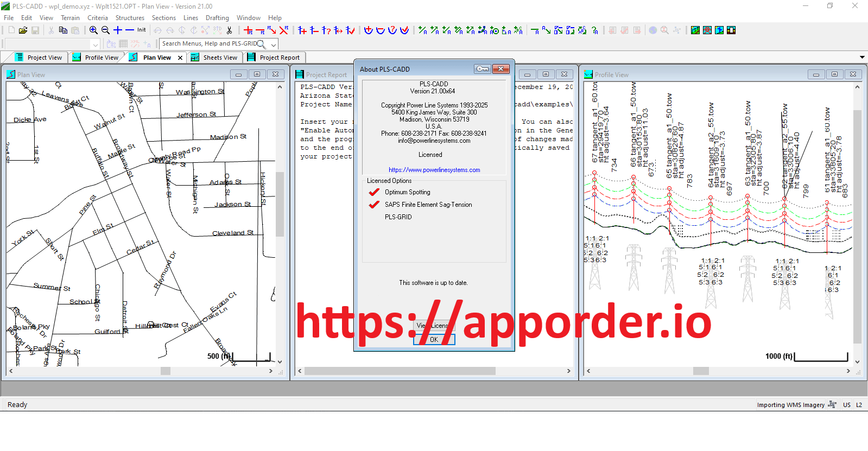
Task: Switch to the Project Report tab
Action: coord(274,58)
